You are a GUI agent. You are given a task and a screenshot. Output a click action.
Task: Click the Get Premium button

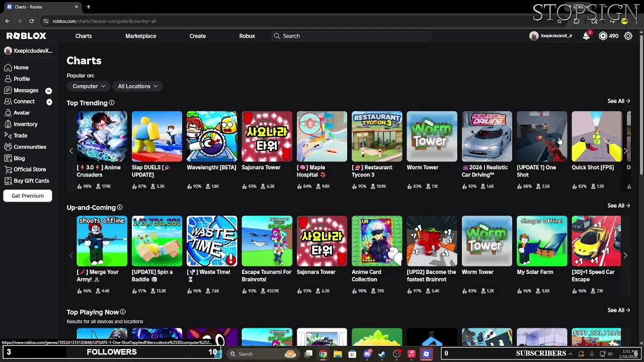(28, 196)
